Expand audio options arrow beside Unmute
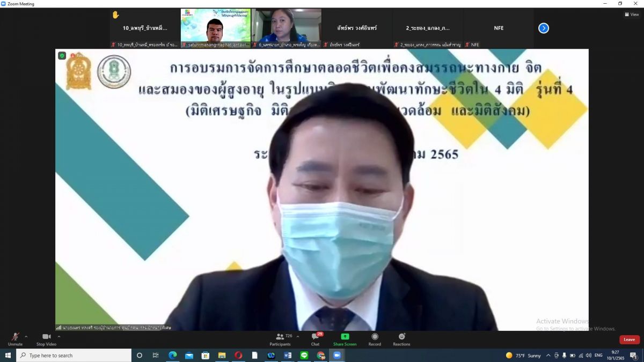Image resolution: width=644 pixels, height=362 pixels. pos(26,337)
